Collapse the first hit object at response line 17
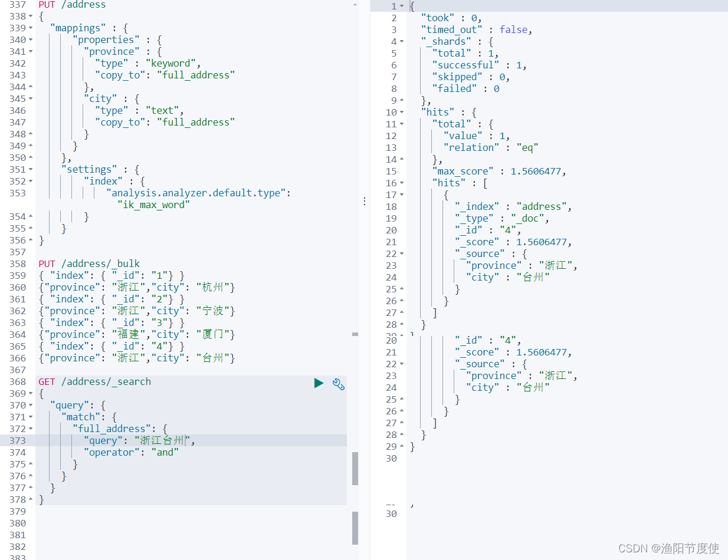Viewport: 728px width, 560px height. [402, 195]
